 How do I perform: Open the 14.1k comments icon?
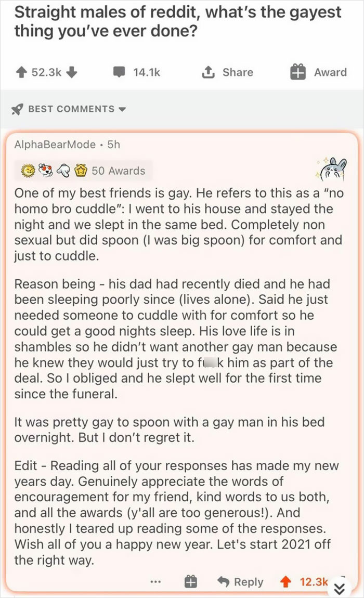pos(120,72)
